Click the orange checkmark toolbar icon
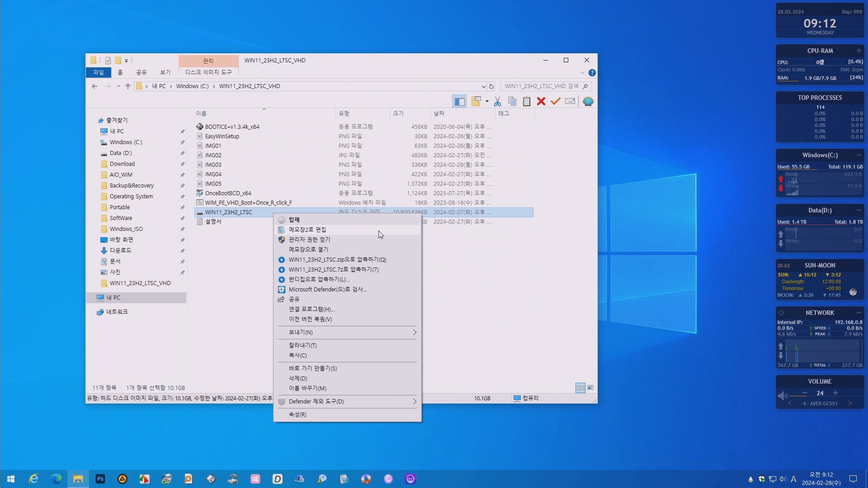 coord(556,102)
